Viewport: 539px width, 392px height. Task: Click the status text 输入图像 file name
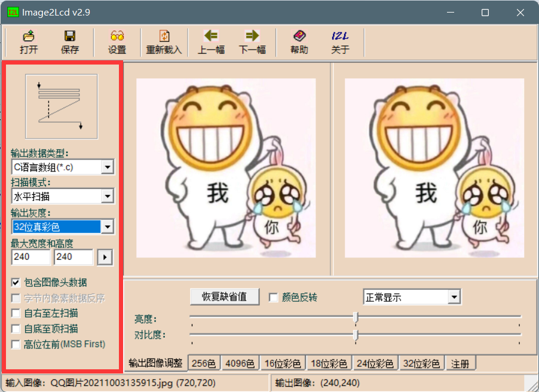point(111,383)
